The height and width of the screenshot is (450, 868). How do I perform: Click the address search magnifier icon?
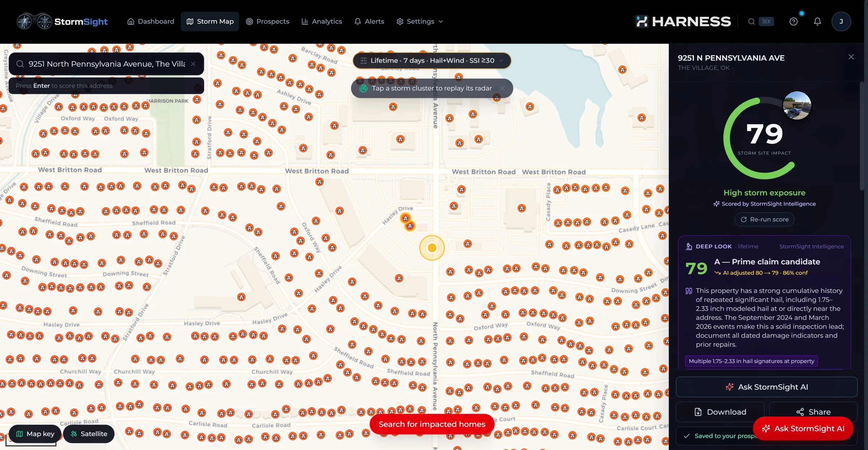pos(20,64)
